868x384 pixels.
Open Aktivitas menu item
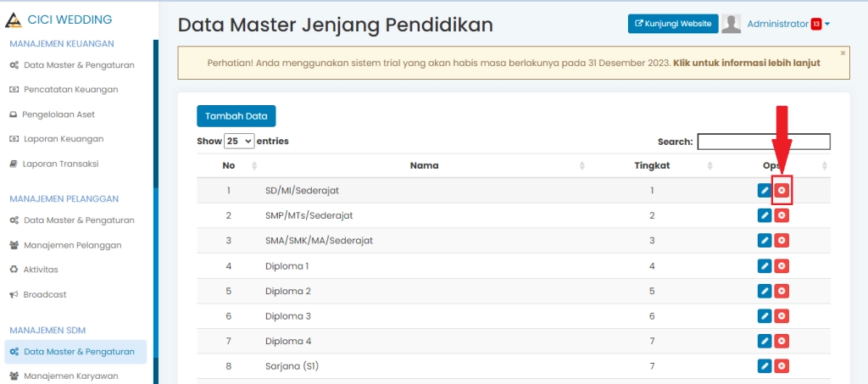(x=34, y=270)
